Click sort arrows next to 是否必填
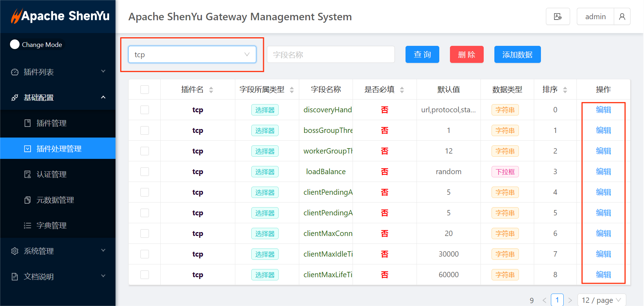The width and height of the screenshot is (644, 306). coord(402,90)
